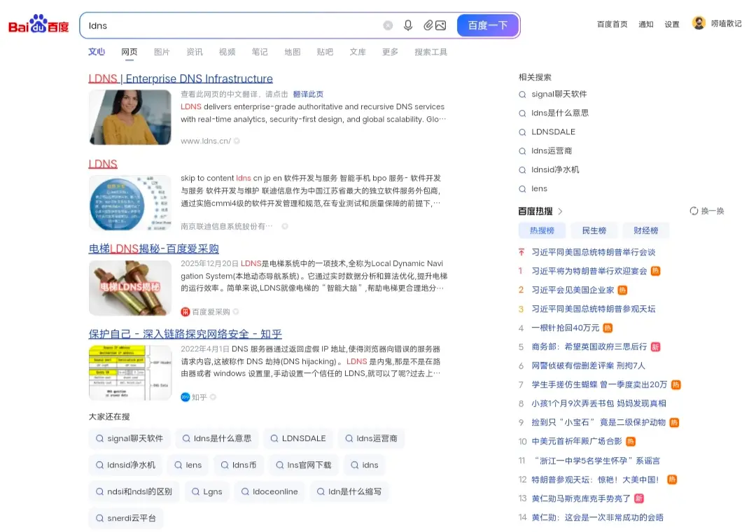756x532 pixels.
Task: Open hot item 网警侦破有偿删差评案 刑拘7人
Action: tap(588, 365)
